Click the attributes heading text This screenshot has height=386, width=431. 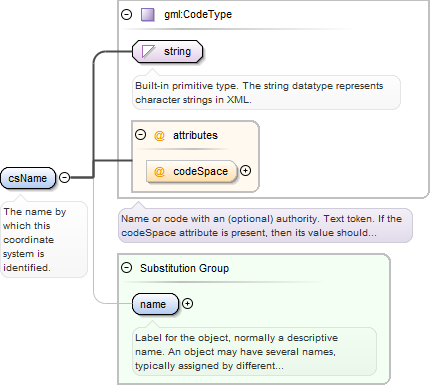[x=195, y=135]
